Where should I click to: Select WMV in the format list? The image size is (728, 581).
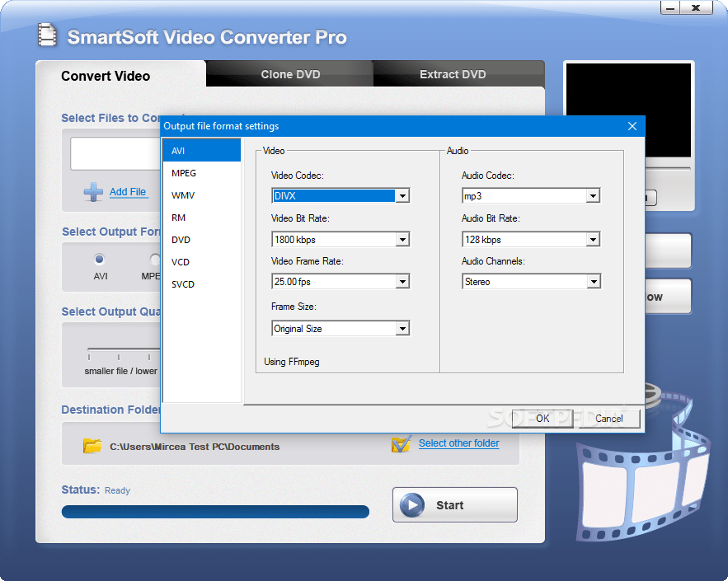pyautogui.click(x=181, y=195)
